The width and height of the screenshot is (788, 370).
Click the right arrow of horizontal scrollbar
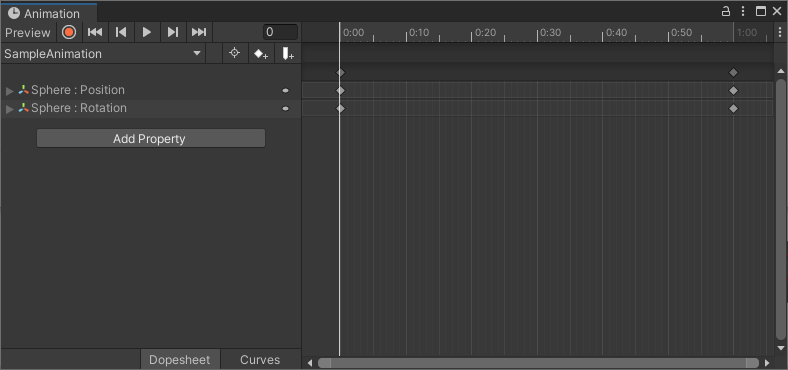pyautogui.click(x=767, y=362)
